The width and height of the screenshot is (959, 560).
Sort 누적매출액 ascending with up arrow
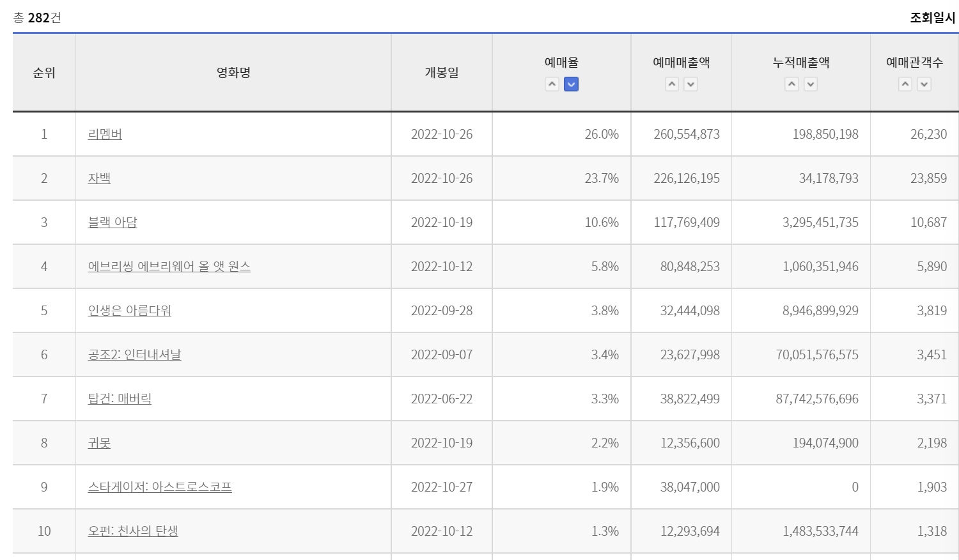(x=791, y=84)
